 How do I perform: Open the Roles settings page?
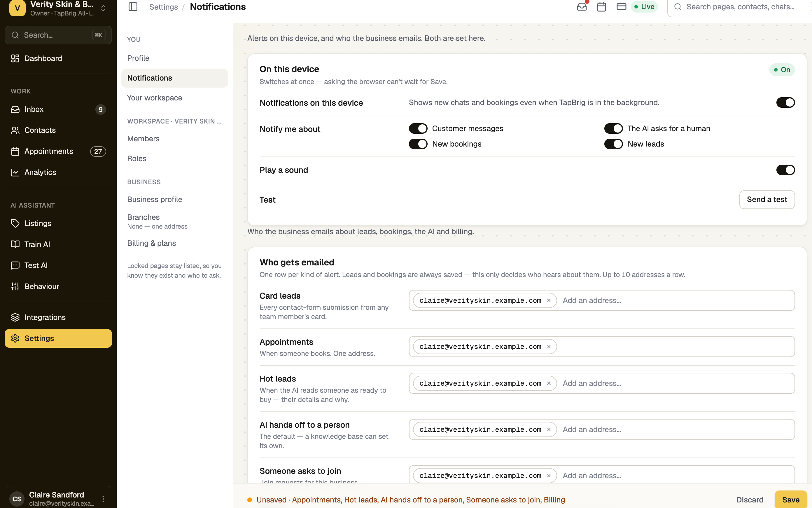point(174,159)
